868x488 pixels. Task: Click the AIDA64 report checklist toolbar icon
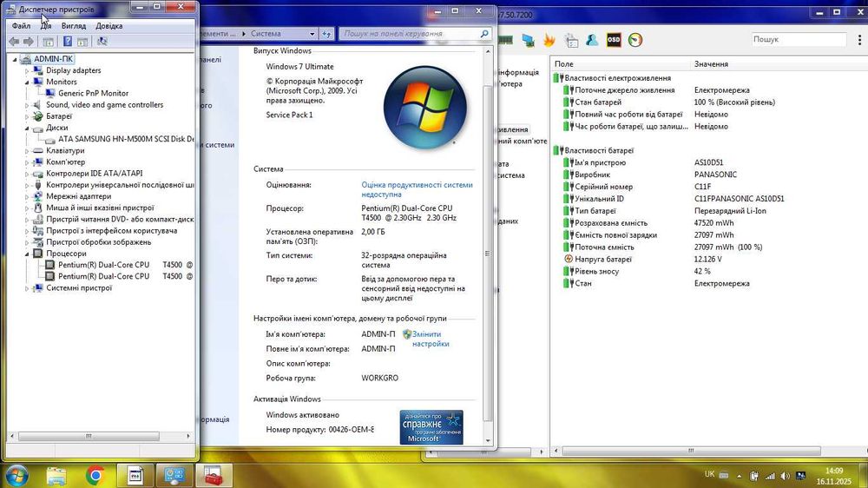571,40
